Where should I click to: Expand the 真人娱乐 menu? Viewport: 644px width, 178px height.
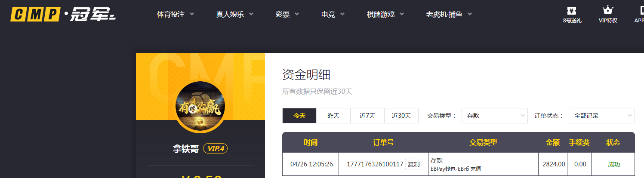(235, 14)
